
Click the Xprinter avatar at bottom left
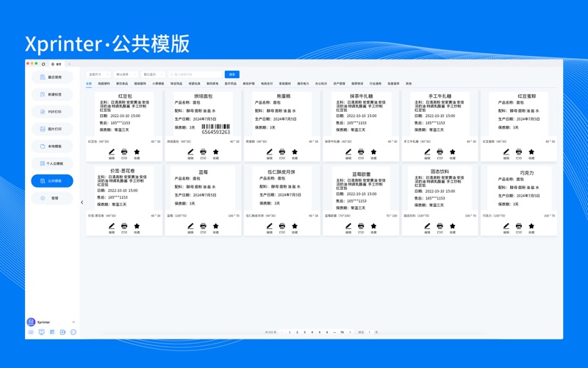pyautogui.click(x=31, y=322)
